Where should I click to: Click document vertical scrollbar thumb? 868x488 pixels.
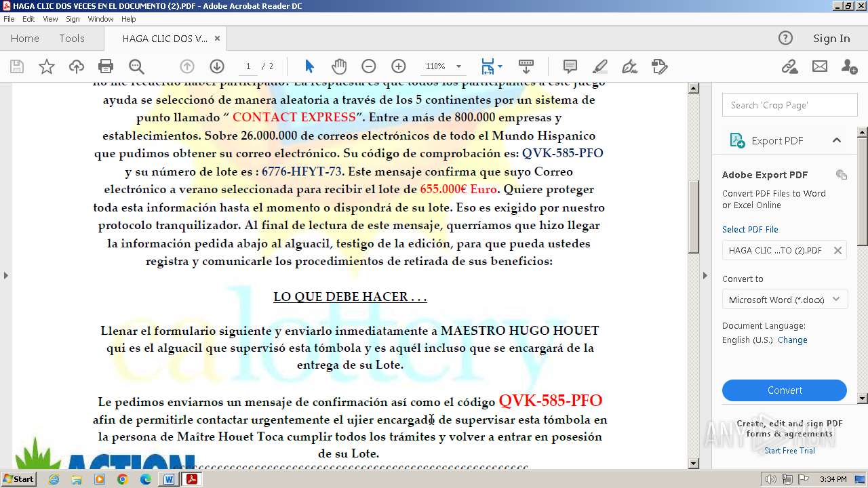tap(694, 218)
